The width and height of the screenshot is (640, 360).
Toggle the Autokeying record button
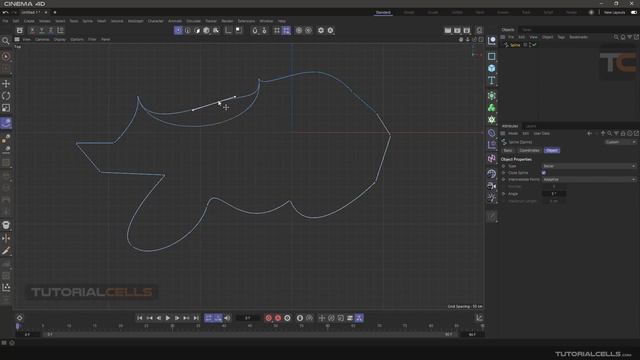click(x=278, y=318)
